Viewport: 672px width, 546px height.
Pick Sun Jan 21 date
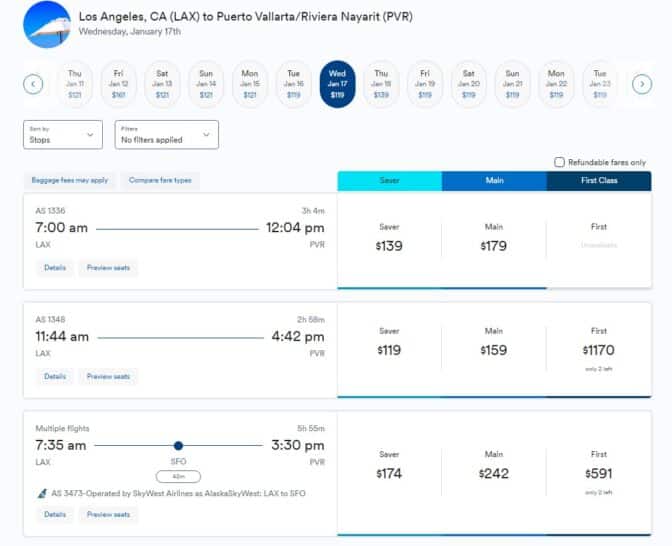point(512,84)
